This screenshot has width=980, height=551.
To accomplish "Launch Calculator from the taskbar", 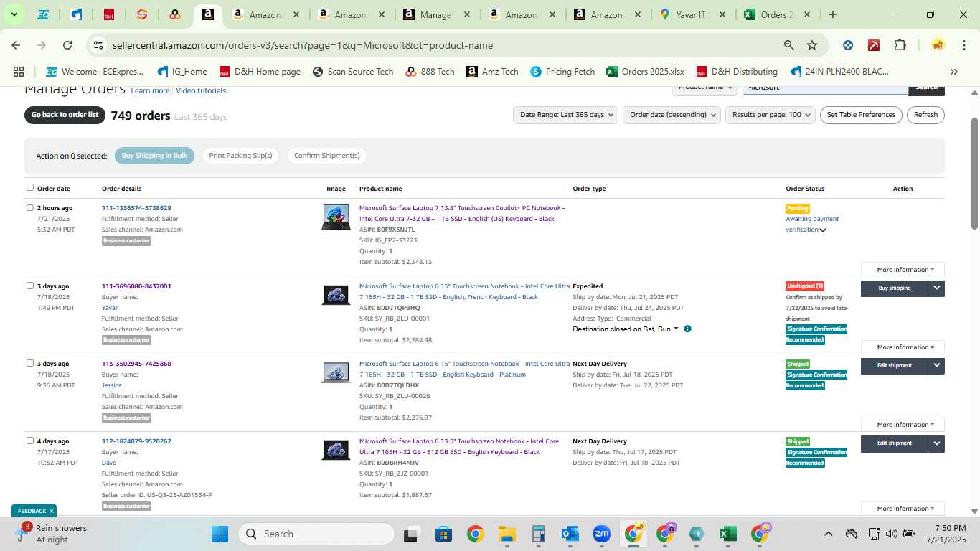I will (x=539, y=534).
